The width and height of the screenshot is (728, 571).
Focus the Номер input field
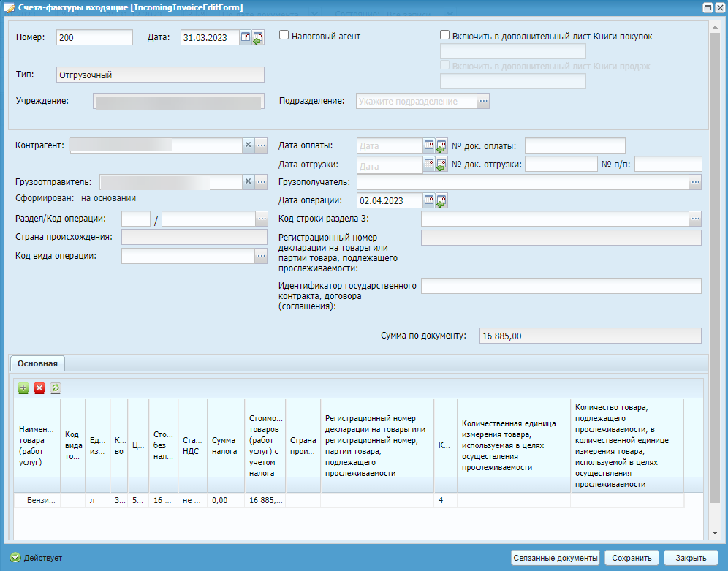94,37
